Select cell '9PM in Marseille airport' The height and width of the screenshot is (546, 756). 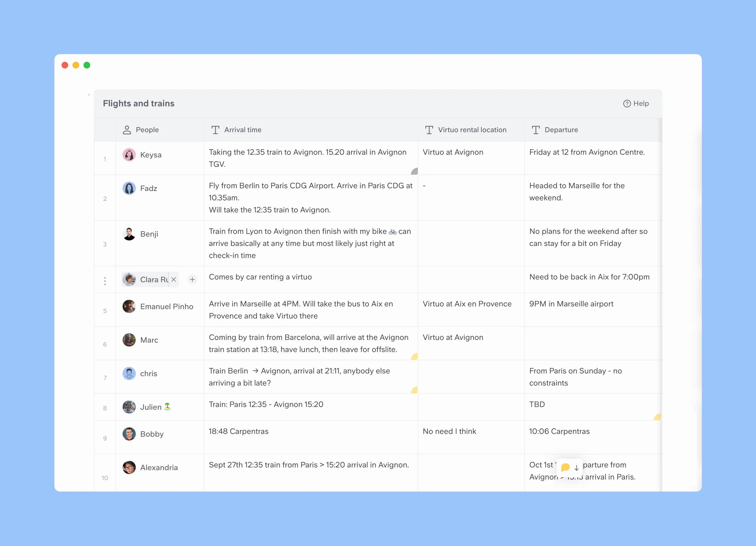click(x=593, y=310)
